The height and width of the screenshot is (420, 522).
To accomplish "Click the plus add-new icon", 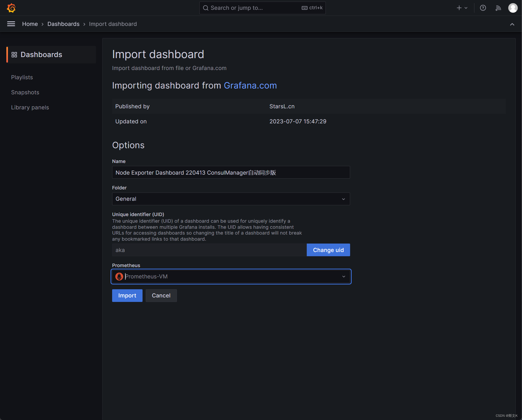I will click(x=459, y=8).
